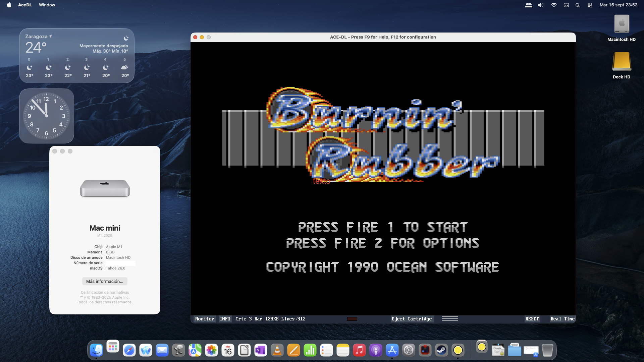The image size is (644, 362).
Task: Open Steam from the Dock
Action: (441, 351)
